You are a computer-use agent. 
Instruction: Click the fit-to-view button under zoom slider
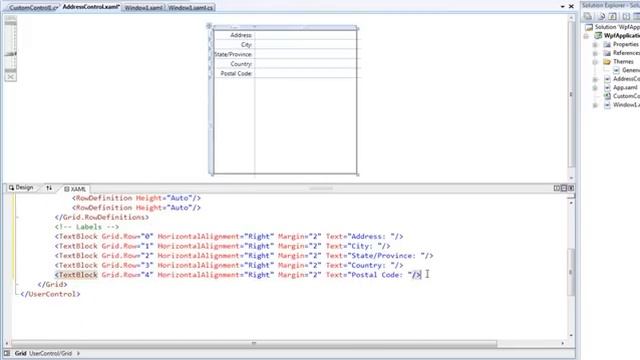[x=11, y=77]
